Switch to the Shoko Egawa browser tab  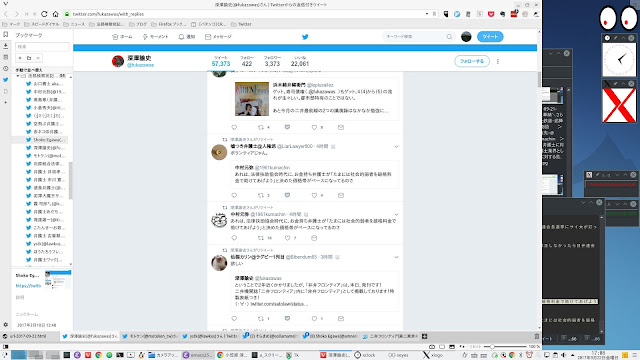click(330, 336)
